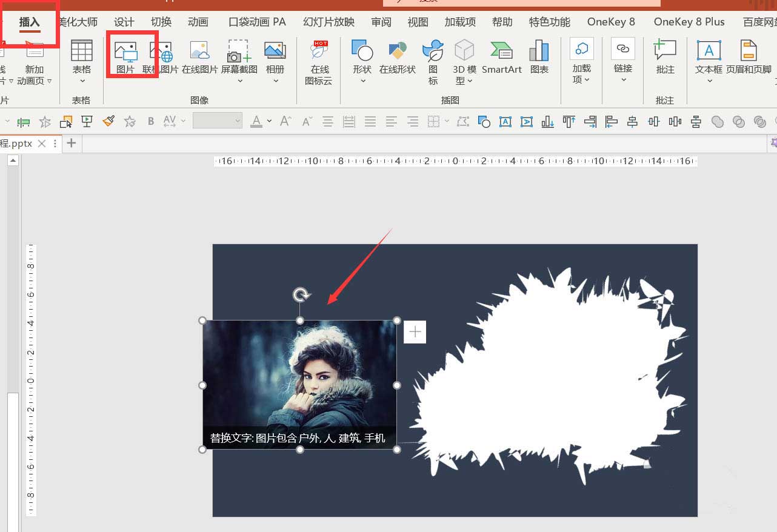Select the woman photo on the slide
Image resolution: width=777 pixels, height=532 pixels.
coord(299,376)
